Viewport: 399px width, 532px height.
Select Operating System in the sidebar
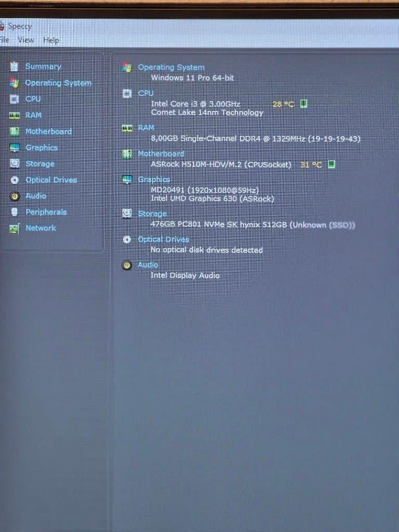click(x=58, y=83)
